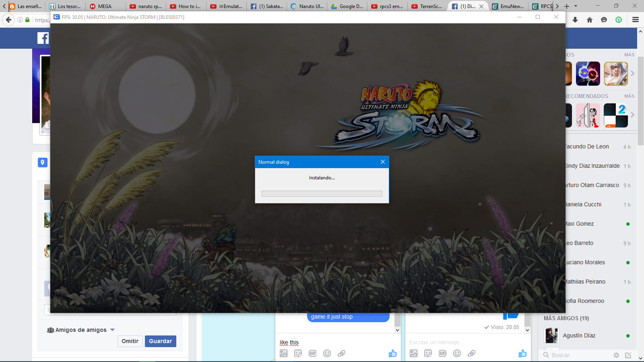Add a photo in the "Escribe un mensaje" chat
The image size is (644, 362).
pyautogui.click(x=413, y=354)
